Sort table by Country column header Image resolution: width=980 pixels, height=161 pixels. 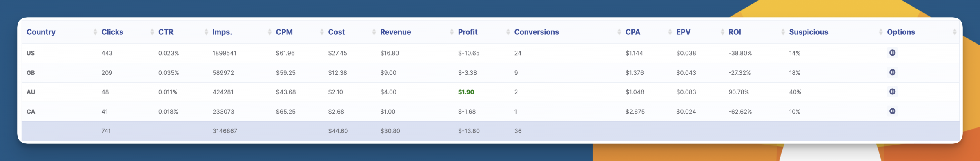pos(41,32)
